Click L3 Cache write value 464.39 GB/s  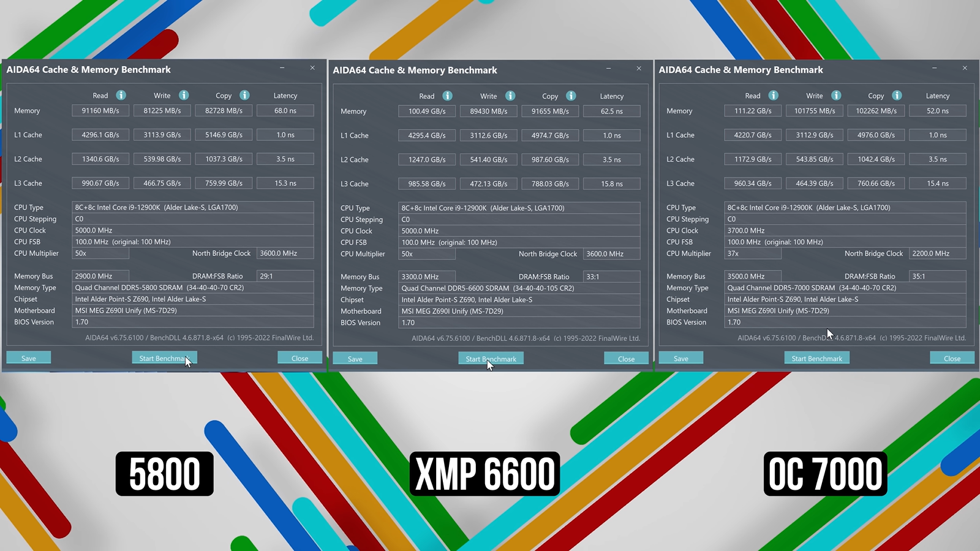815,183
